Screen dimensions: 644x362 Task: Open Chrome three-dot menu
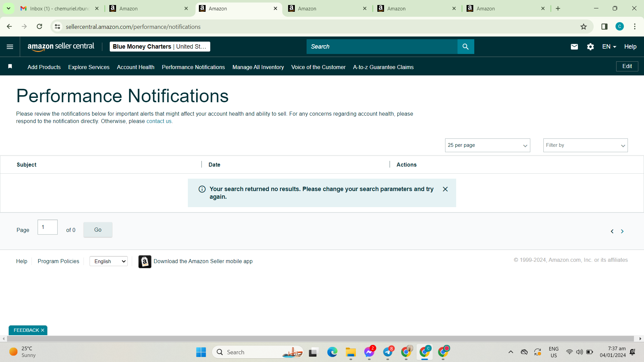coord(635,26)
